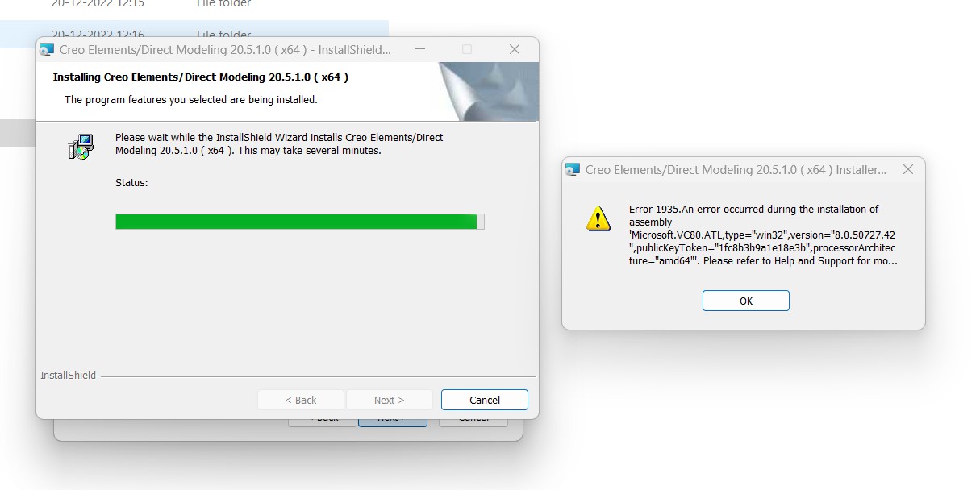
Task: Click OK in the Error 1935 dialog
Action: pos(745,301)
